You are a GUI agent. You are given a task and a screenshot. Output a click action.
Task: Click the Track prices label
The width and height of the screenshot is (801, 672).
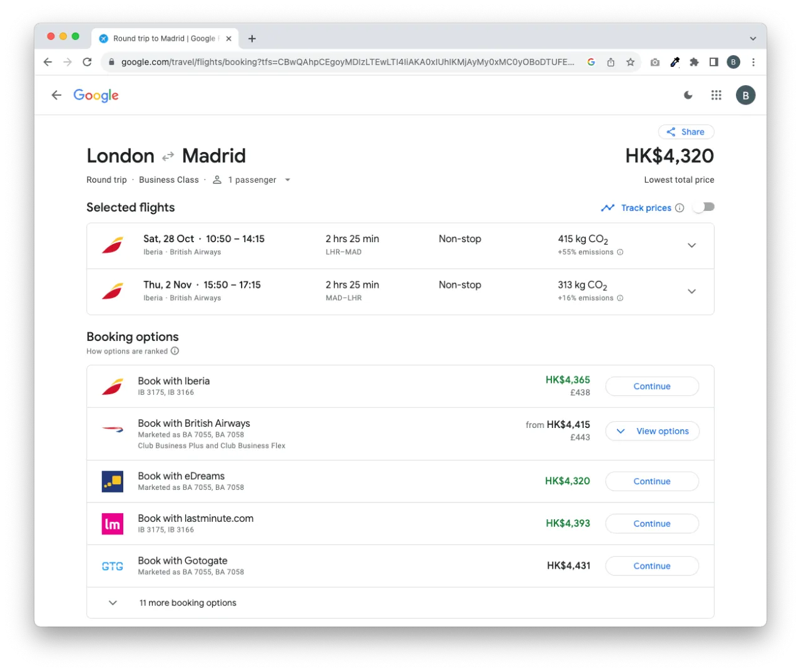646,208
